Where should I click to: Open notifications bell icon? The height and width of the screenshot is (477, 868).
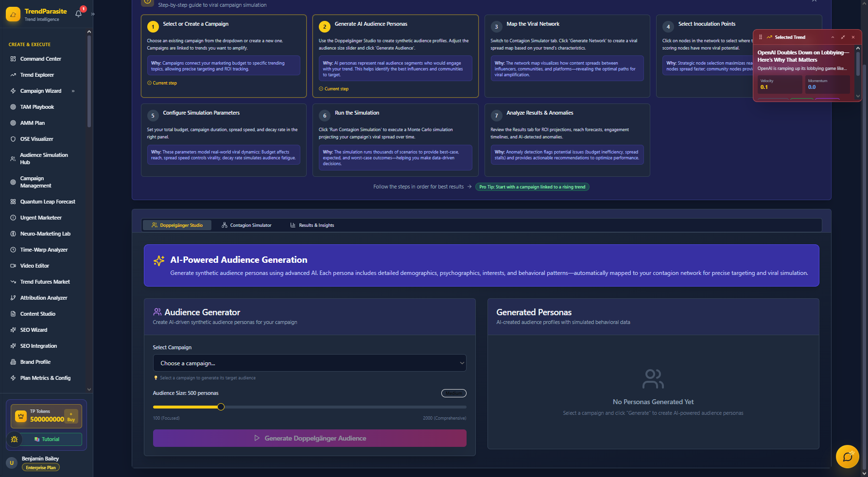(78, 14)
